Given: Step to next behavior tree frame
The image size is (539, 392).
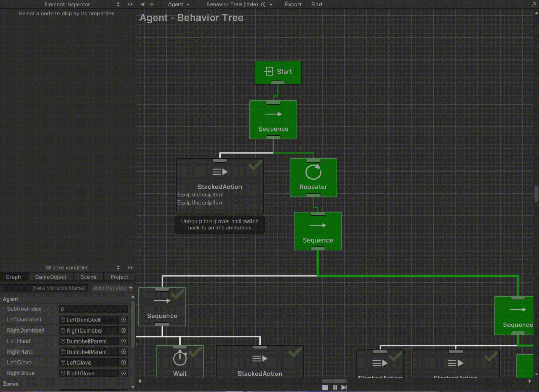Looking at the screenshot, I should click(x=344, y=387).
